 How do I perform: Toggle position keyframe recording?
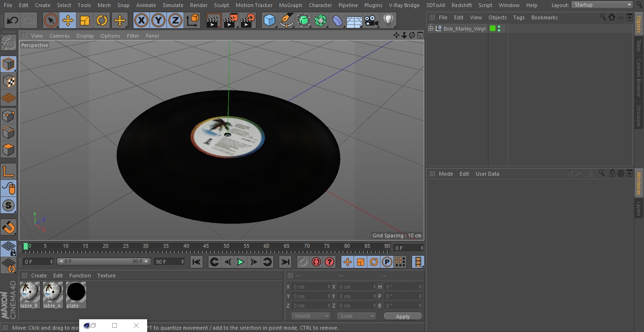(x=347, y=262)
